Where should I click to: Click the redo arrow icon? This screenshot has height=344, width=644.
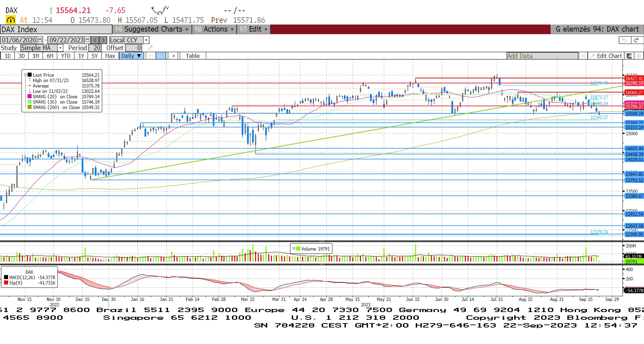tap(636, 40)
